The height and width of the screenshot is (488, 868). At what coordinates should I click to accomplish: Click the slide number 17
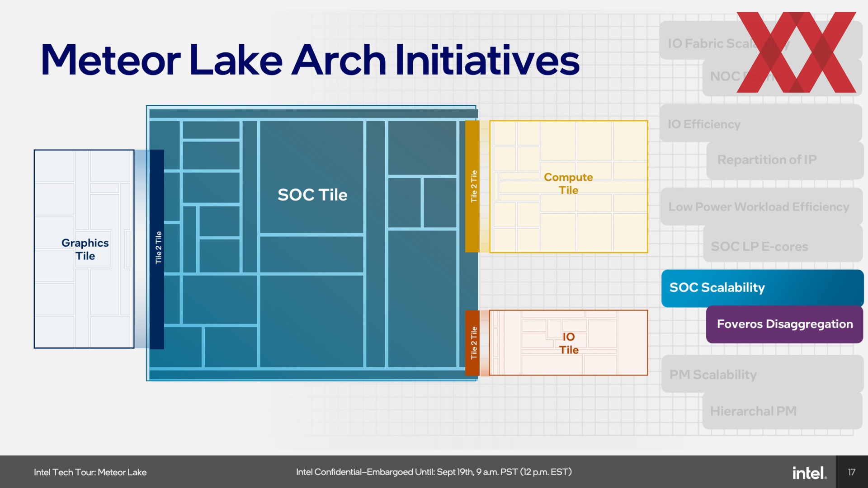click(x=852, y=472)
